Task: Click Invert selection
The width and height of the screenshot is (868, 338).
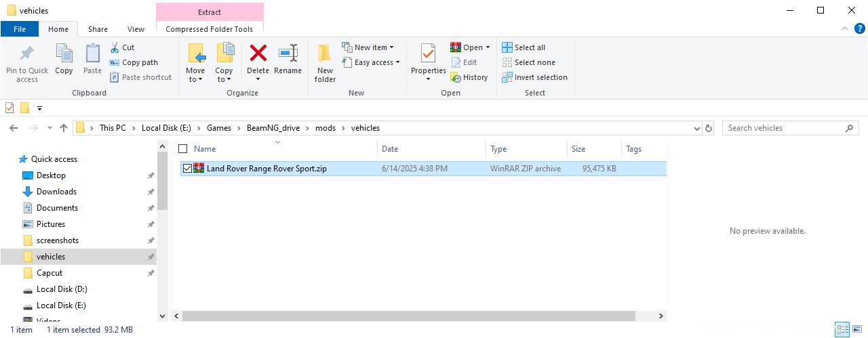Action: pyautogui.click(x=534, y=77)
